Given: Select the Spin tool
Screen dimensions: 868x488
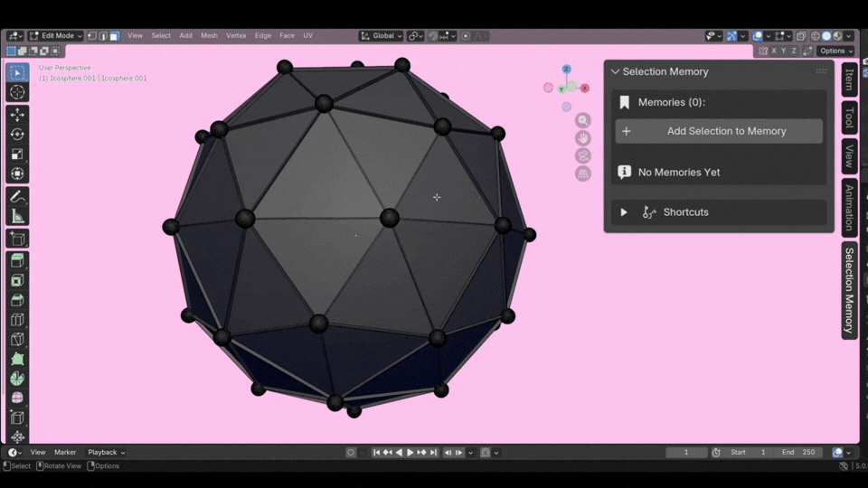Looking at the screenshot, I should click(17, 379).
